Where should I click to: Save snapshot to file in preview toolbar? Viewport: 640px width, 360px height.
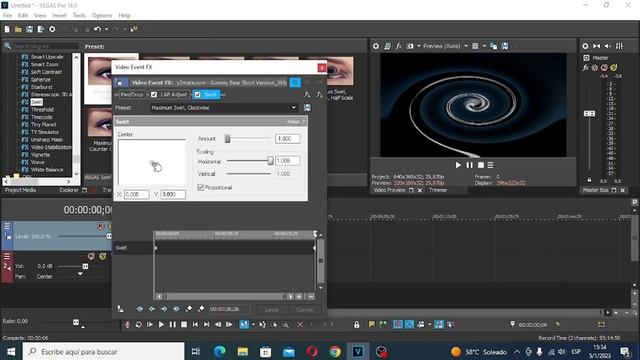point(505,46)
